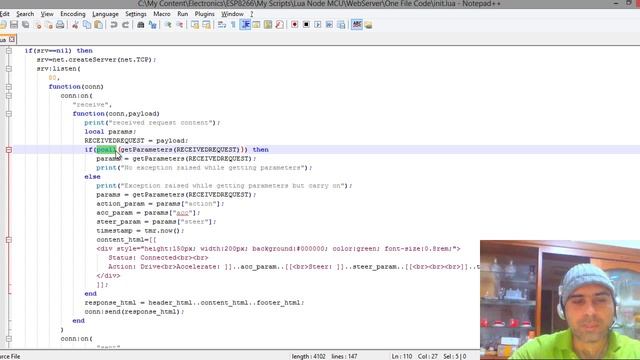640x360 pixels.
Task: Open the View menu
Action: click(47, 14)
